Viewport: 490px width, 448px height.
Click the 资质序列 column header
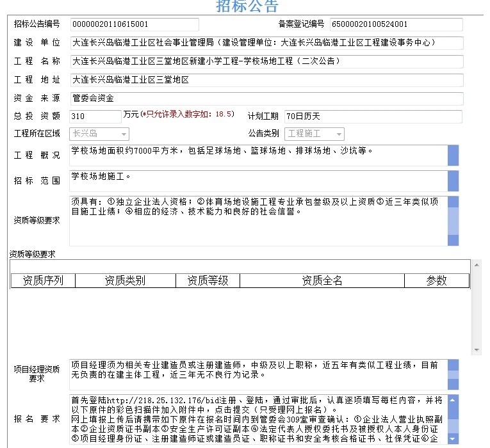tap(43, 280)
